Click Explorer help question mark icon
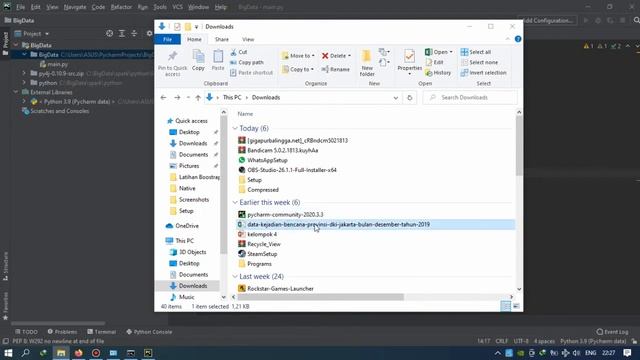This screenshot has width=640, height=360. [518, 39]
